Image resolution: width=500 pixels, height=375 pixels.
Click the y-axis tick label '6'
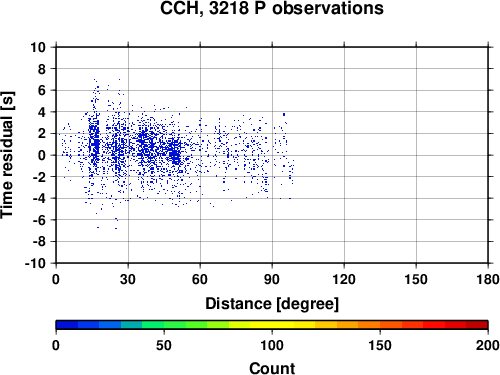[42, 91]
